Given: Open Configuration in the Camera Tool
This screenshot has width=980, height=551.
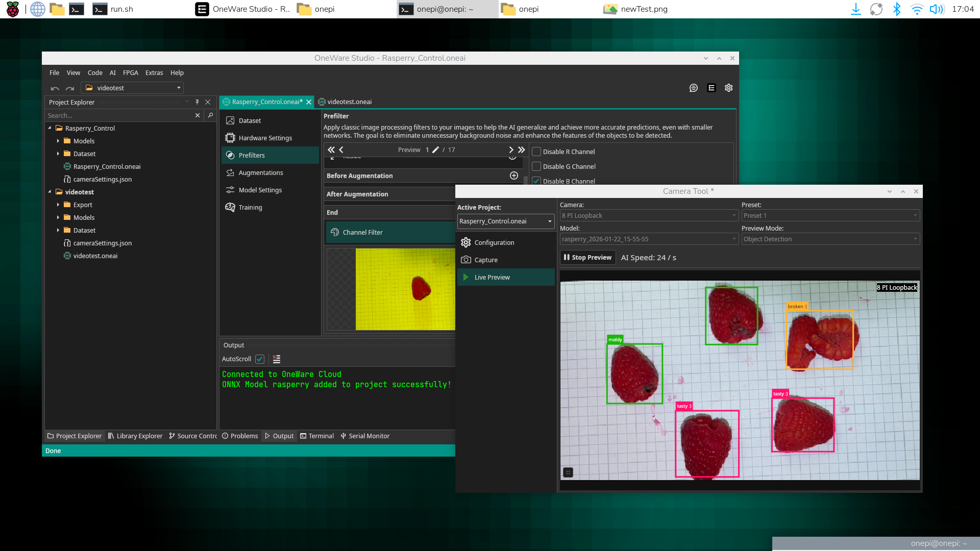Looking at the screenshot, I should tap(494, 242).
